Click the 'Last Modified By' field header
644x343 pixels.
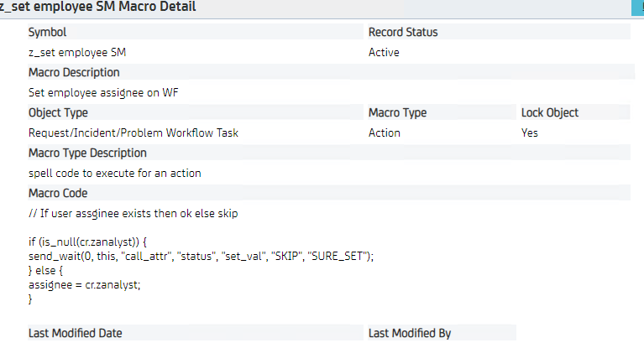[x=410, y=333]
